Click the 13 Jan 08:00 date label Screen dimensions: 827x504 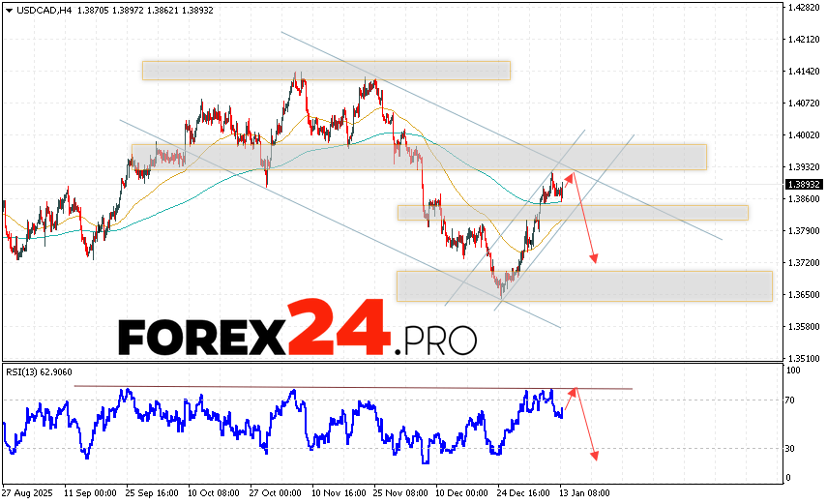coord(587,493)
